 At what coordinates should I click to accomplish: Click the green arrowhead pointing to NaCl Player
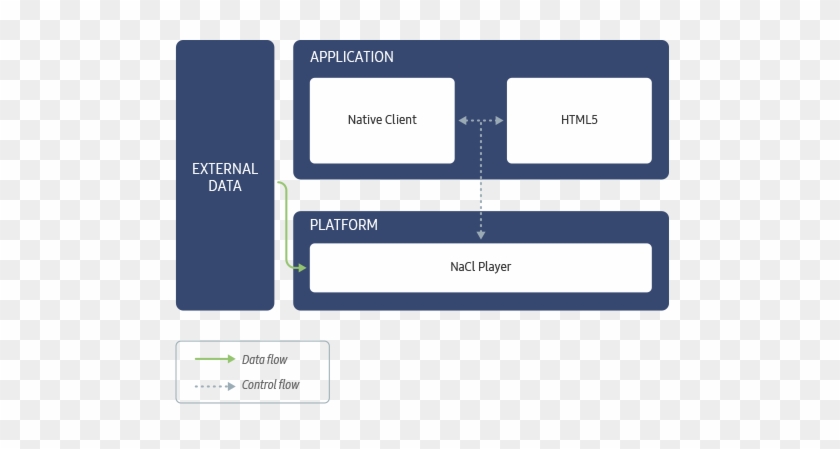coord(301,267)
